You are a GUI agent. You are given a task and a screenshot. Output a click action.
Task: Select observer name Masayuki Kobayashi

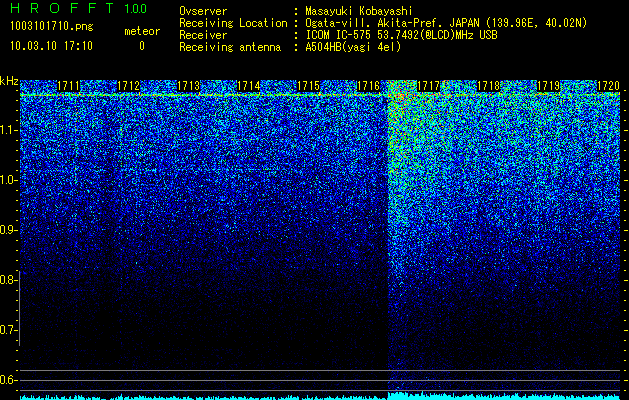[359, 11]
